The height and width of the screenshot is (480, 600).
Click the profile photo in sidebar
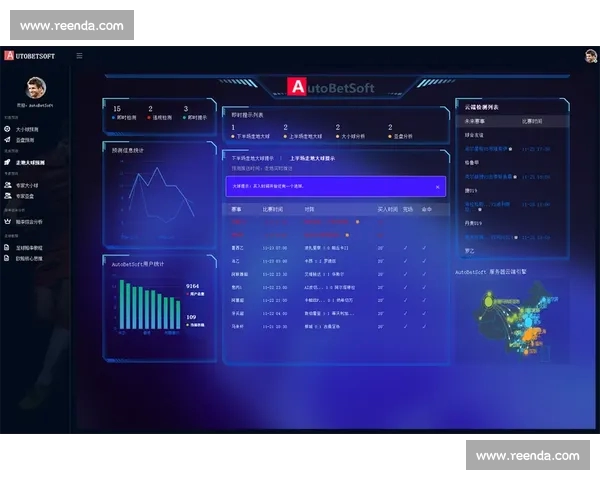36,87
